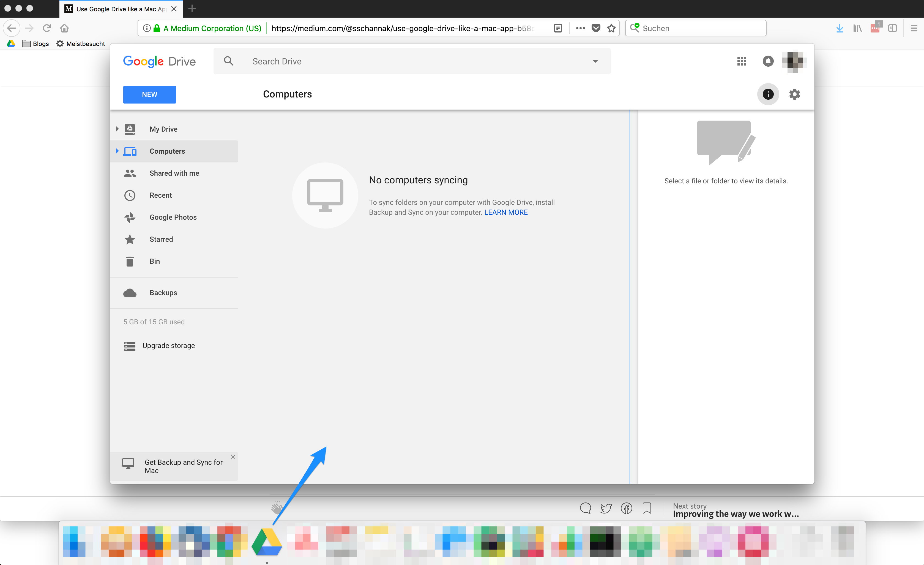Open the Google apps grid icon
The image size is (924, 565).
741,61
